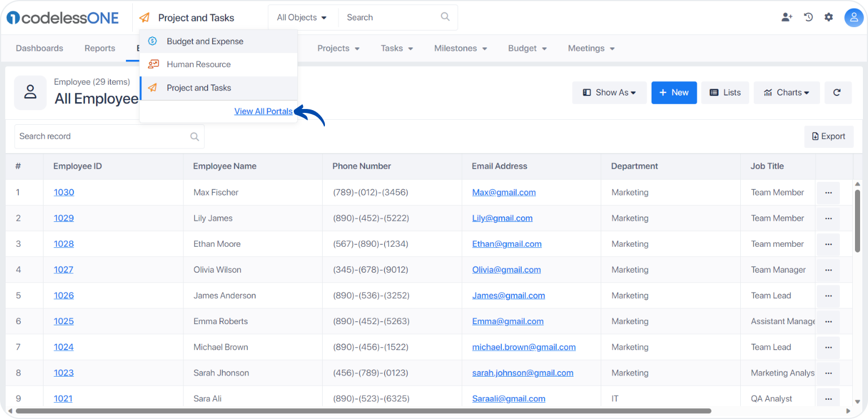Expand the Milestones menu
Viewport: 868px width, 419px height.
[461, 49]
